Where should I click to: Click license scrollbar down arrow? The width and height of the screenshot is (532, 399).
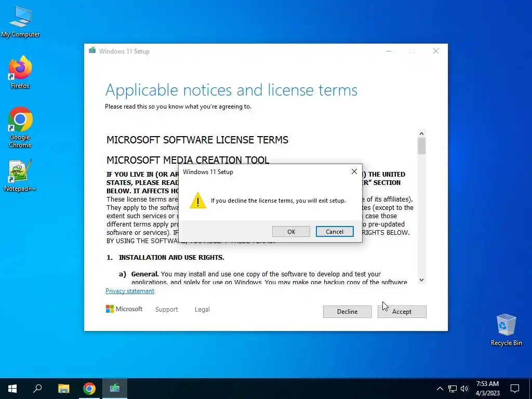point(421,280)
